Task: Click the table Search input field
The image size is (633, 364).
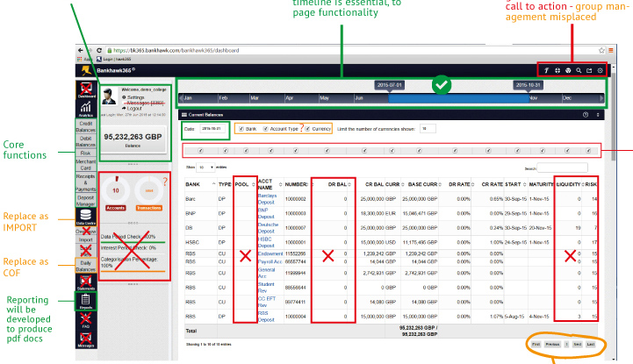Action: (563, 167)
